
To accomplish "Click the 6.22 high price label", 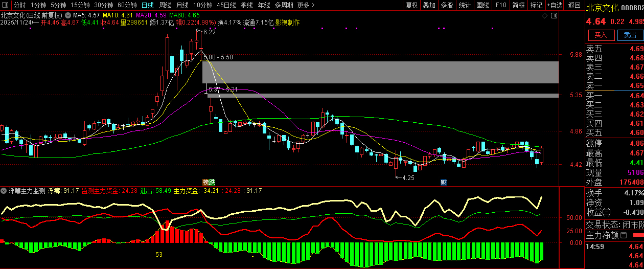I will coord(209,32).
